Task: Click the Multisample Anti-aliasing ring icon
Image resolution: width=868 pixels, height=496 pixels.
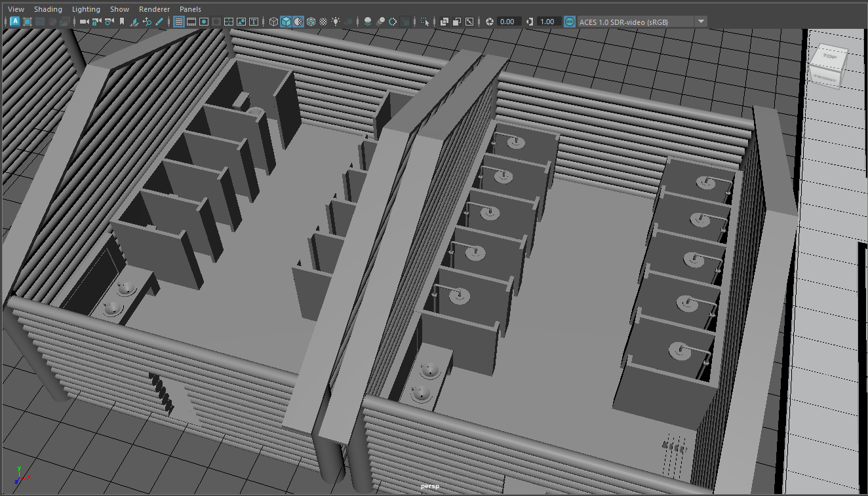Action: tap(393, 22)
